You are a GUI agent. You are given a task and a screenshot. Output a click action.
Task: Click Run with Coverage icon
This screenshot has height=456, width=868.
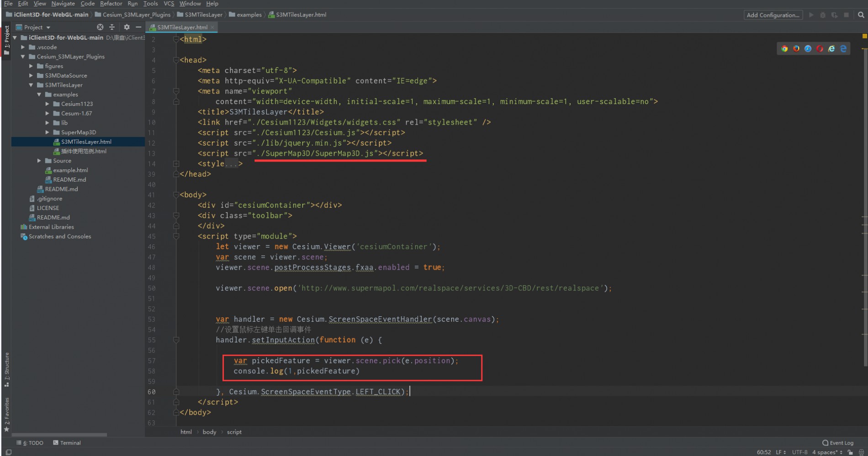[x=835, y=15]
